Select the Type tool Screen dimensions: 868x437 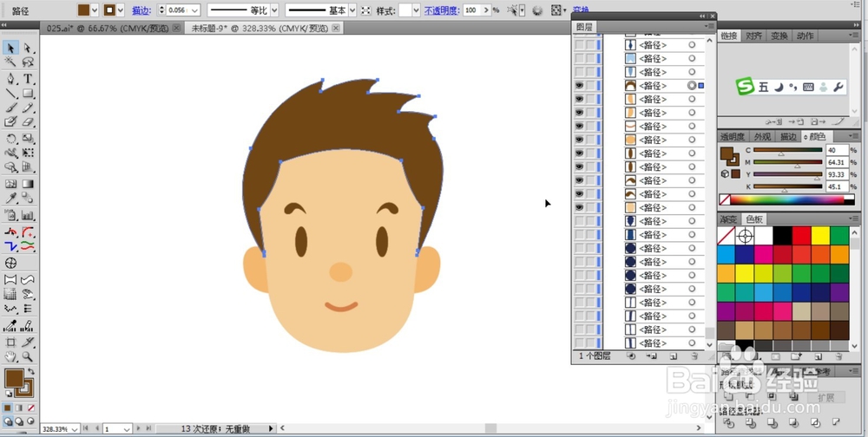[28, 79]
